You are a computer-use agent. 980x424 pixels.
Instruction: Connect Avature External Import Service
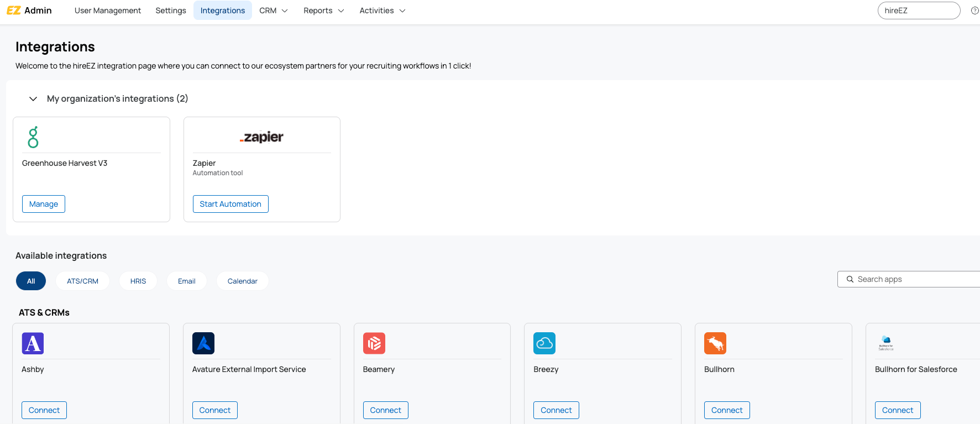pyautogui.click(x=215, y=410)
